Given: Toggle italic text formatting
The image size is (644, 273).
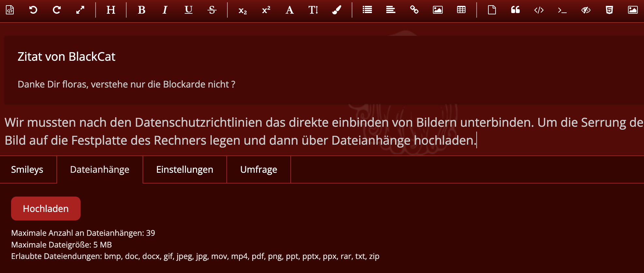Looking at the screenshot, I should click(x=165, y=10).
